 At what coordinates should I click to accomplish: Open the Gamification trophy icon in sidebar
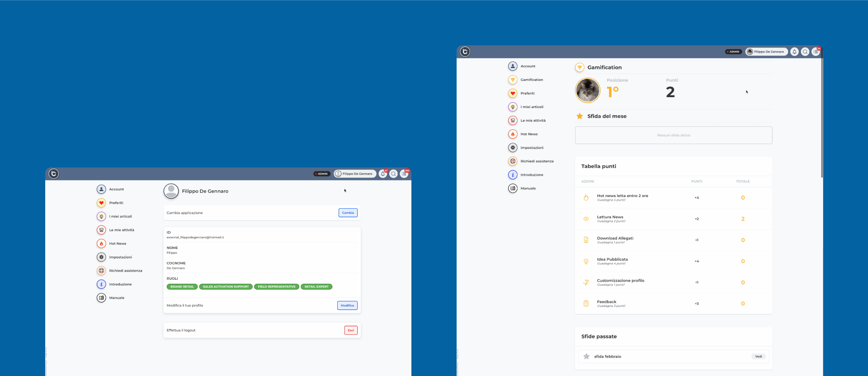click(513, 80)
